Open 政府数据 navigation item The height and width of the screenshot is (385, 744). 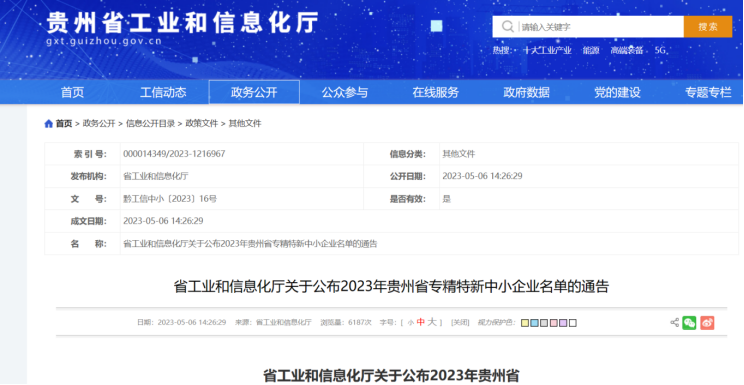click(526, 93)
